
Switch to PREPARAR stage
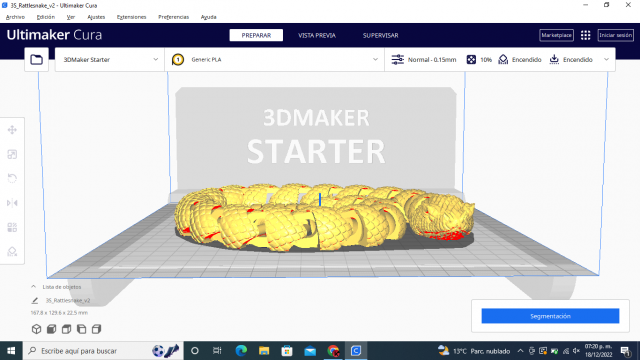(256, 35)
